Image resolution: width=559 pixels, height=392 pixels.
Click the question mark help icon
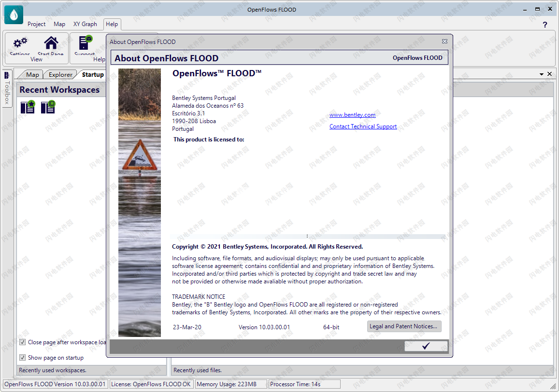click(x=545, y=25)
